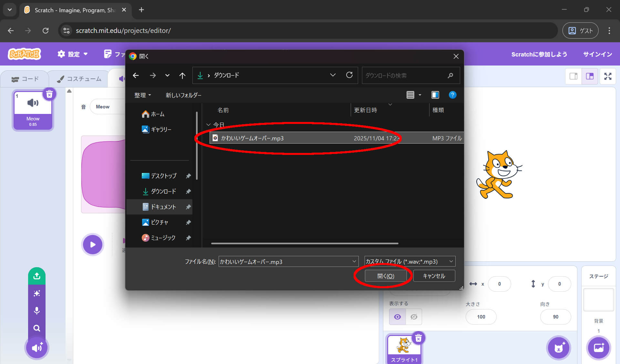Show sprite using the eye toggle
The image size is (620, 364).
point(398,317)
